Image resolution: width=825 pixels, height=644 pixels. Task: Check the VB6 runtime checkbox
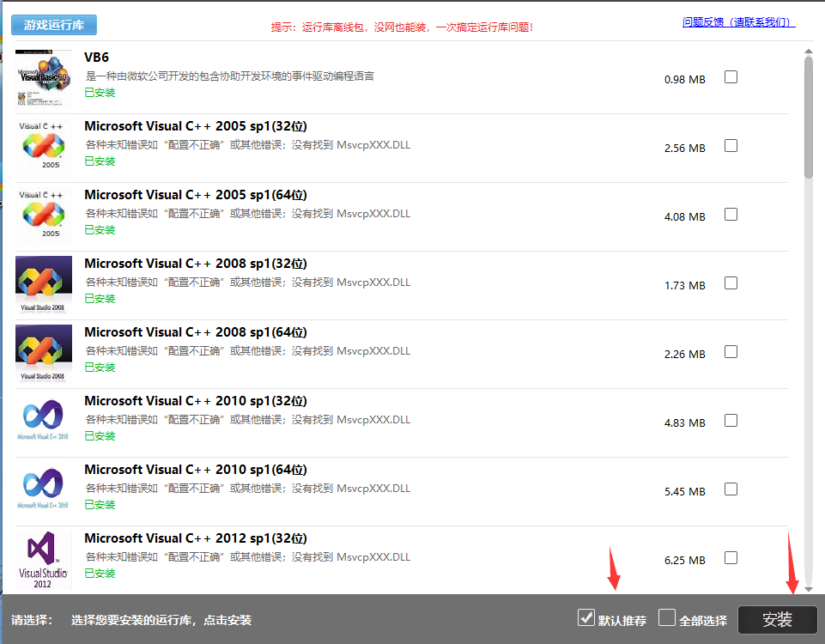tap(731, 77)
